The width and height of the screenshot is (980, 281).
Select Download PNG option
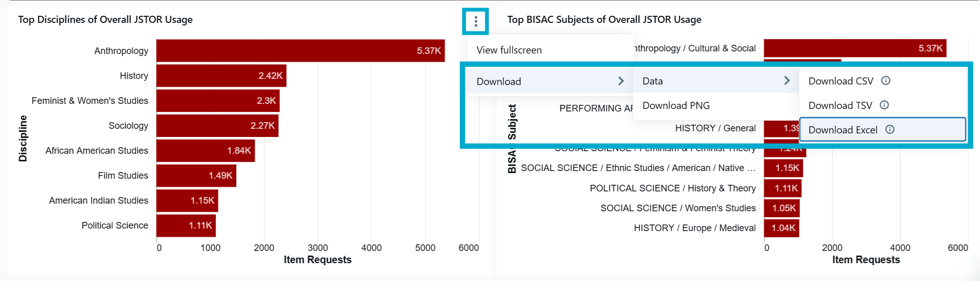pos(716,105)
